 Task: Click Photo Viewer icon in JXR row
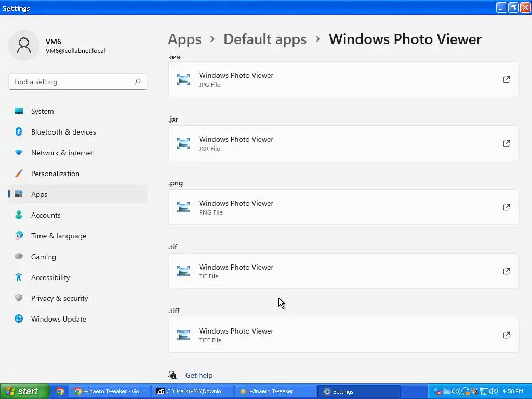[x=183, y=143]
